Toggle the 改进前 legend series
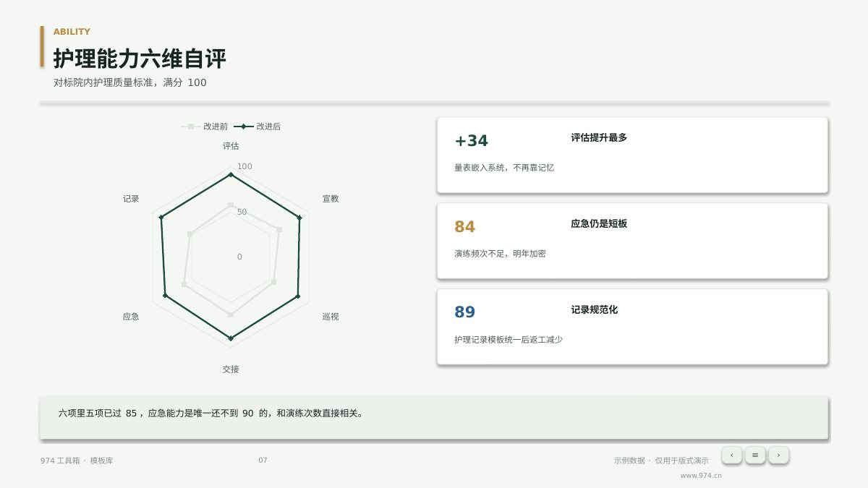The image size is (868, 488). click(204, 127)
